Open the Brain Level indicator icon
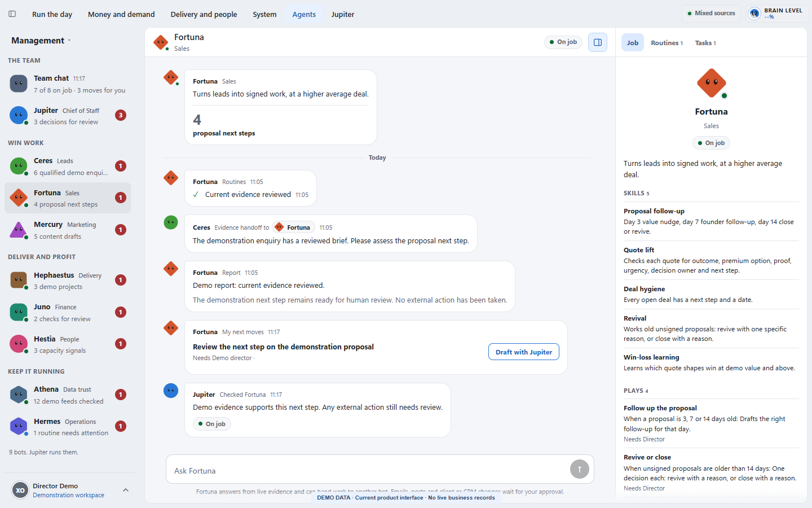This screenshot has width=812, height=508. click(754, 14)
